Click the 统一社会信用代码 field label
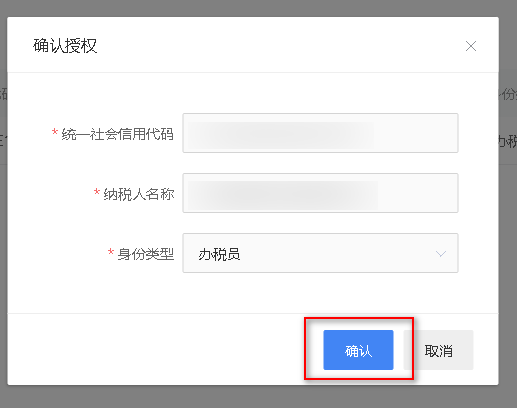This screenshot has height=408, width=517. (x=117, y=134)
